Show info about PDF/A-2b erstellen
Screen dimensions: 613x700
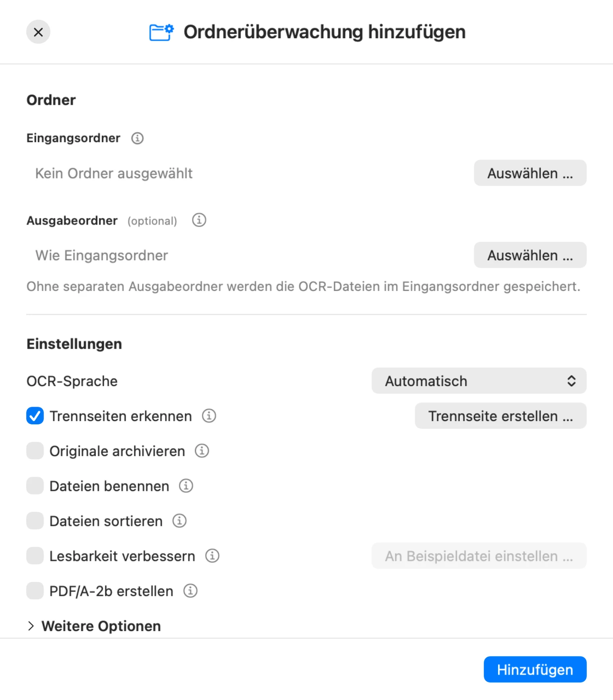pos(190,591)
